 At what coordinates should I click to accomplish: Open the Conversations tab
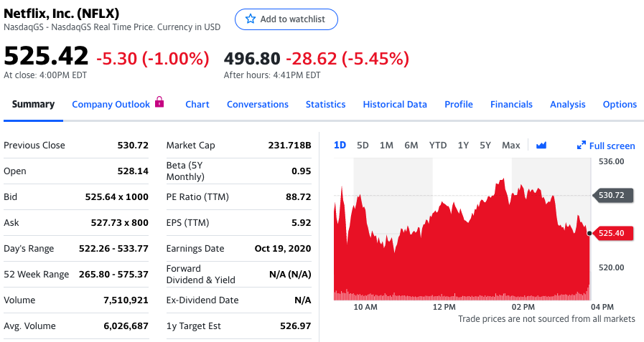point(258,105)
